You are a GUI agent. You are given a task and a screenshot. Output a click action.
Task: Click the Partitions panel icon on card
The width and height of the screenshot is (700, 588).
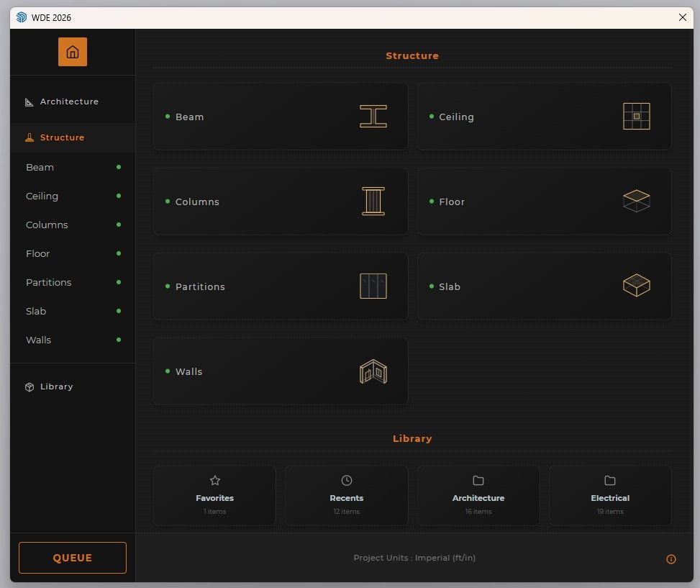coord(373,286)
